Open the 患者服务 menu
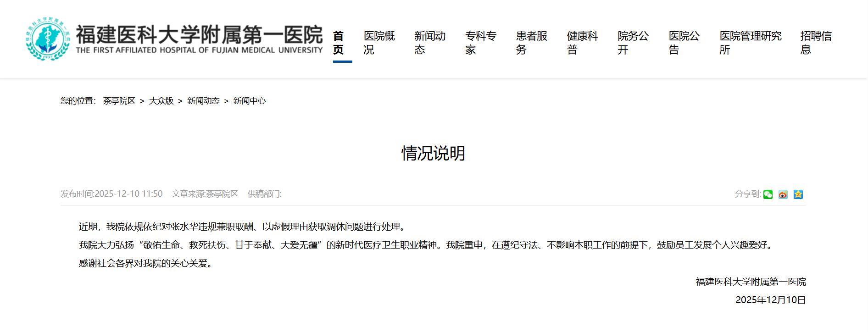Viewport: 868px width, 332px height. coord(531,43)
